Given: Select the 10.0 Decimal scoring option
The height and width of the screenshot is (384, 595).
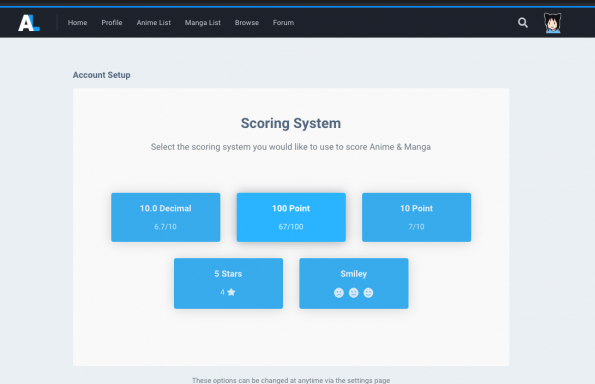Looking at the screenshot, I should click(x=165, y=217).
